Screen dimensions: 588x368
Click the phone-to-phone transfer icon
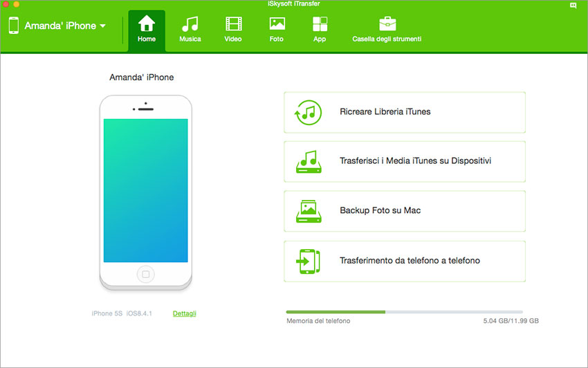click(x=309, y=261)
